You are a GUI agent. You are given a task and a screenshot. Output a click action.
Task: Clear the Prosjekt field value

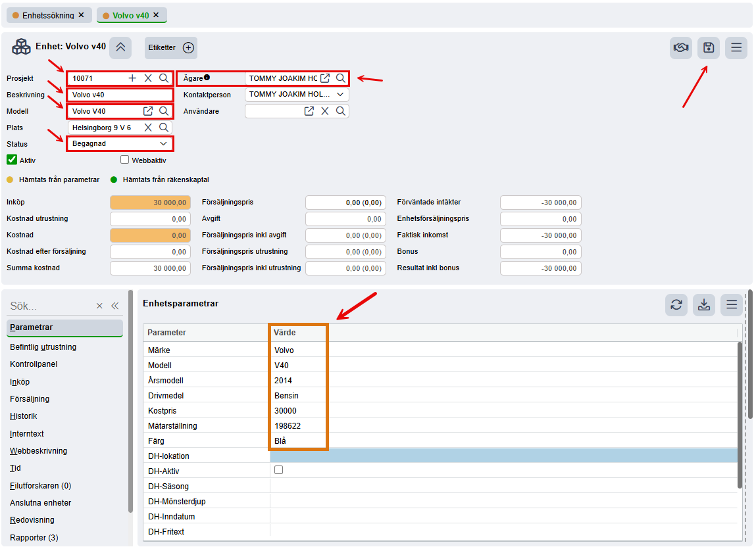[x=148, y=78]
